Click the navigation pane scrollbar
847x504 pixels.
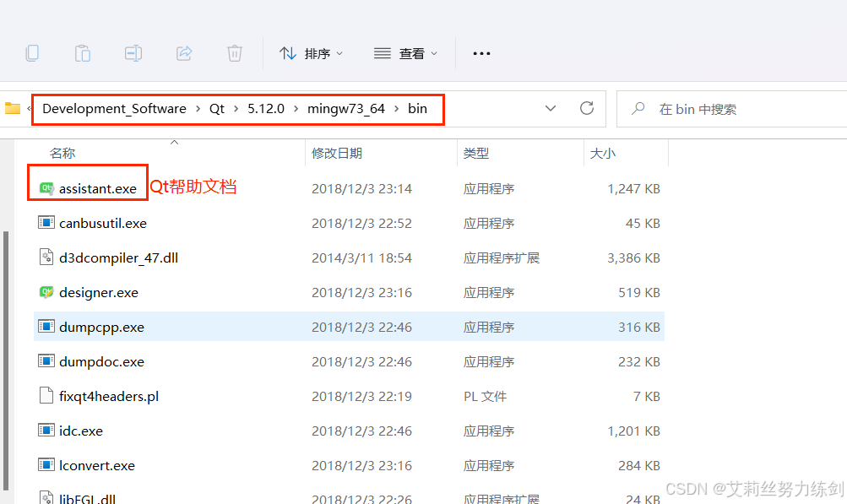point(6,360)
